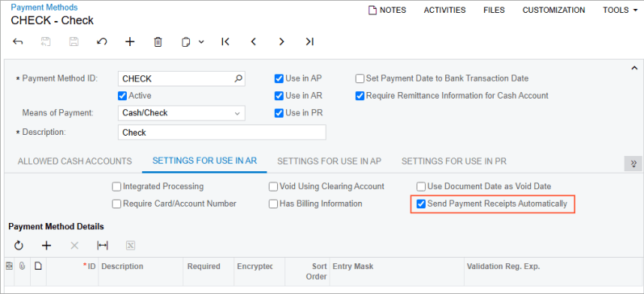Enable Integrated Processing checkbox

click(116, 187)
